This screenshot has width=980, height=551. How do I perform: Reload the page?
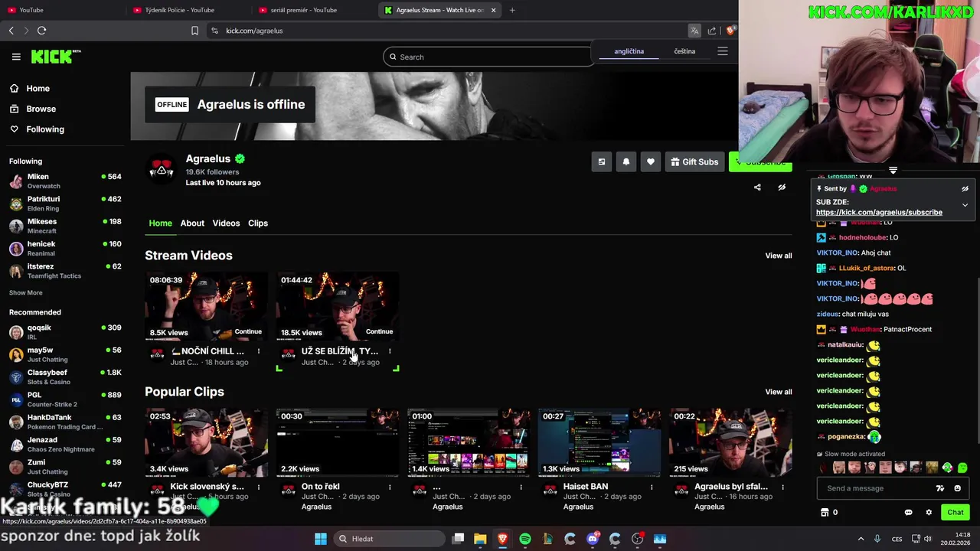point(41,31)
